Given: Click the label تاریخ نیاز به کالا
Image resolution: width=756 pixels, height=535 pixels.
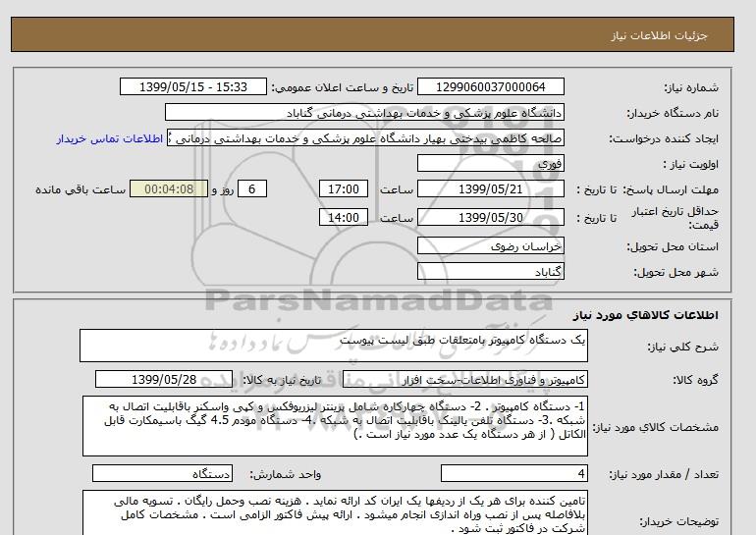Looking at the screenshot, I should (x=281, y=380).
